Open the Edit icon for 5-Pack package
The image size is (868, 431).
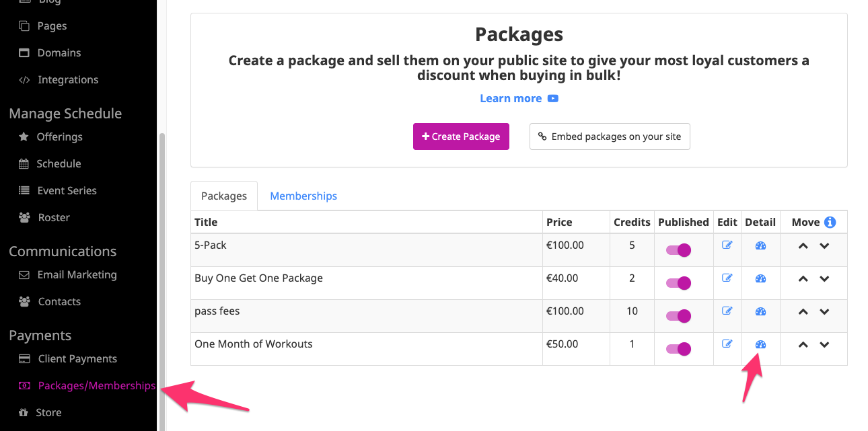point(727,245)
